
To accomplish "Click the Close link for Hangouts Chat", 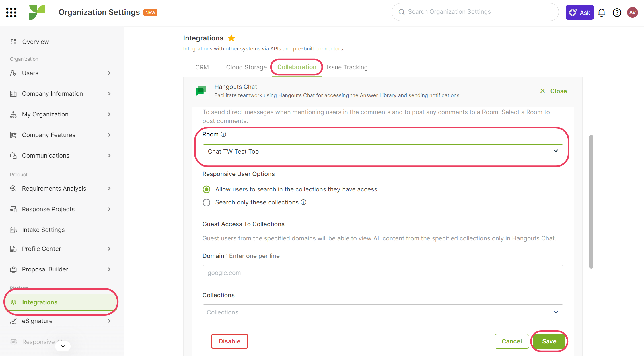I will coord(553,91).
